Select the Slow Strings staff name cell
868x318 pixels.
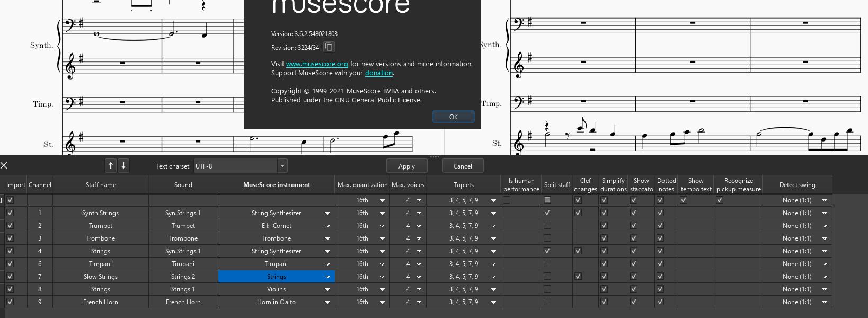click(x=101, y=276)
